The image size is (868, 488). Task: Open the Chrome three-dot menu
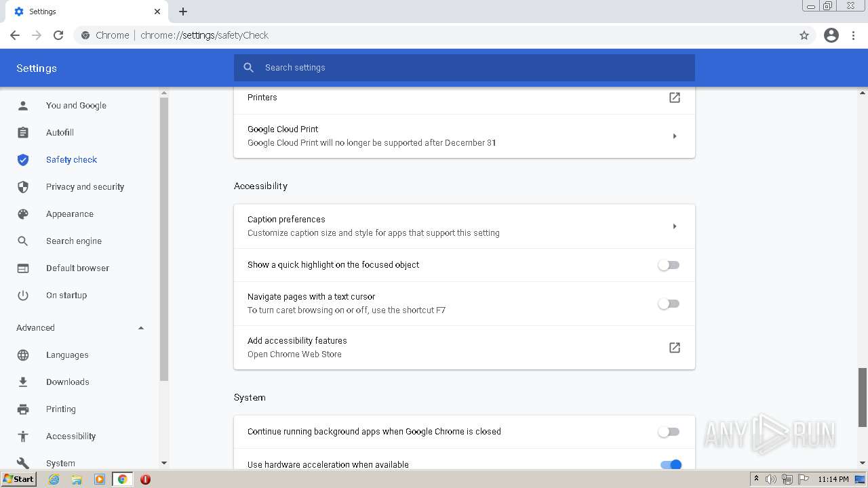[x=854, y=35]
